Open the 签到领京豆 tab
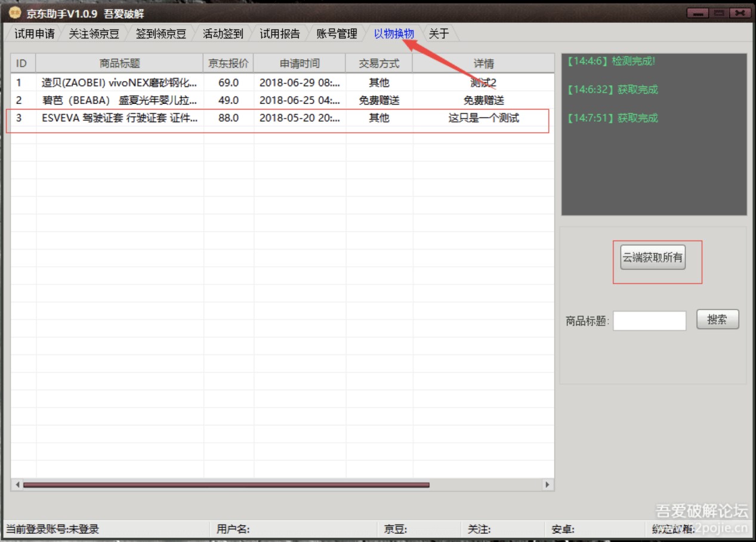Viewport: 756px width, 542px height. pyautogui.click(x=161, y=34)
